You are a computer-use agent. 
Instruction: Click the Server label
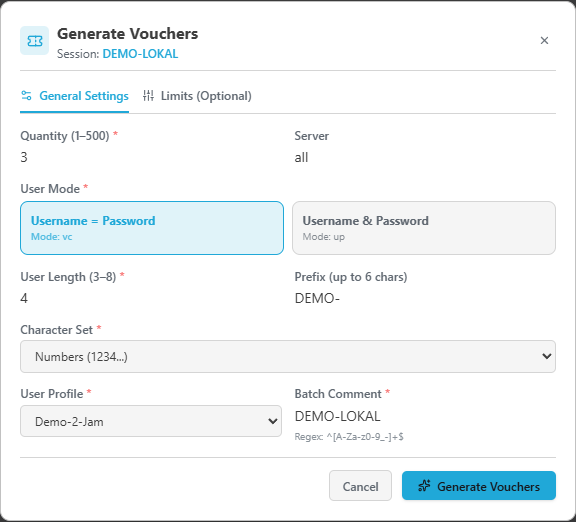click(x=312, y=136)
